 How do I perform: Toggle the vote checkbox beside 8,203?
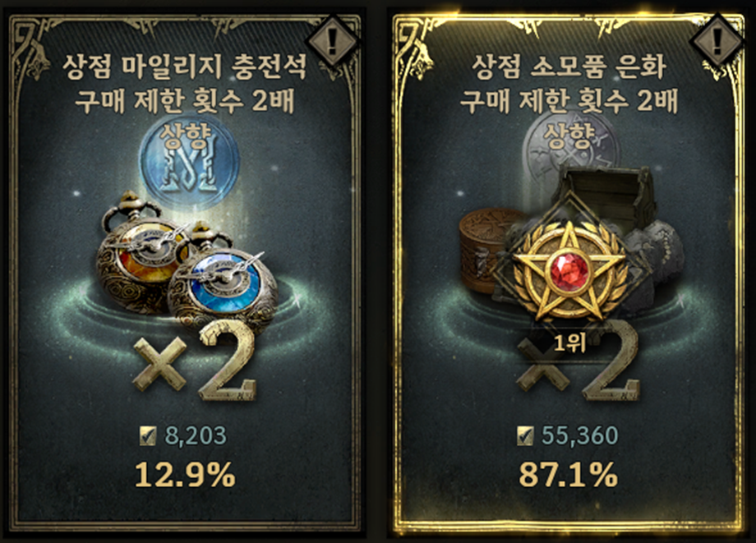pyautogui.click(x=148, y=435)
